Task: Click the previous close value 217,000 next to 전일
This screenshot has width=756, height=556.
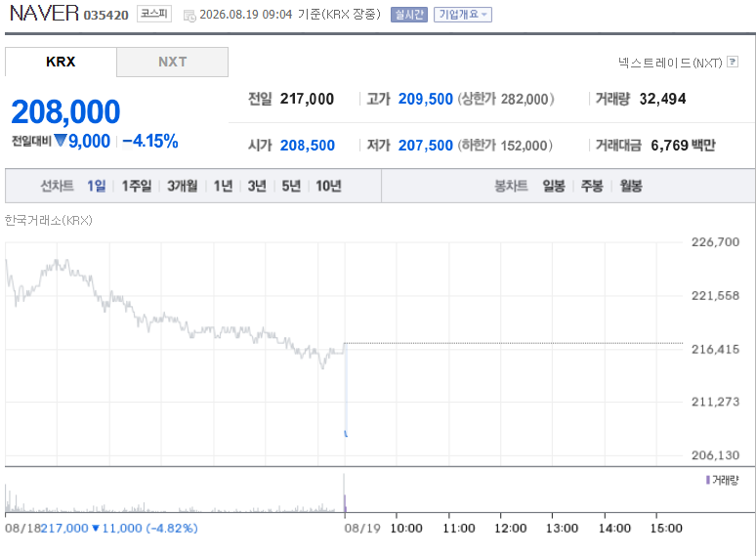Action: click(x=307, y=99)
